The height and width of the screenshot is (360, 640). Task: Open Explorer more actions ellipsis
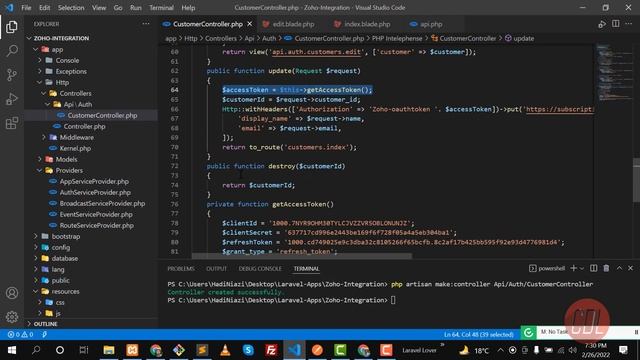pyautogui.click(x=146, y=24)
